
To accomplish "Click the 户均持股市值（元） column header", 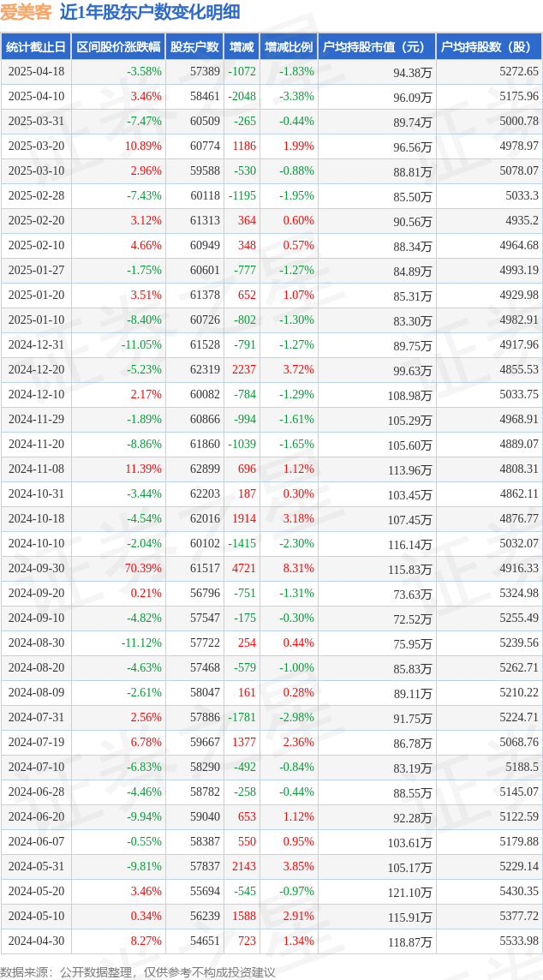I will point(376,47).
